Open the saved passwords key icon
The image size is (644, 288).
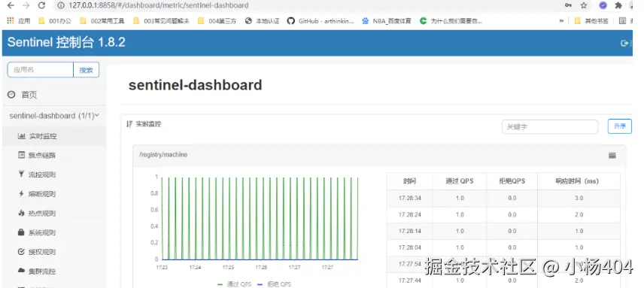point(569,5)
